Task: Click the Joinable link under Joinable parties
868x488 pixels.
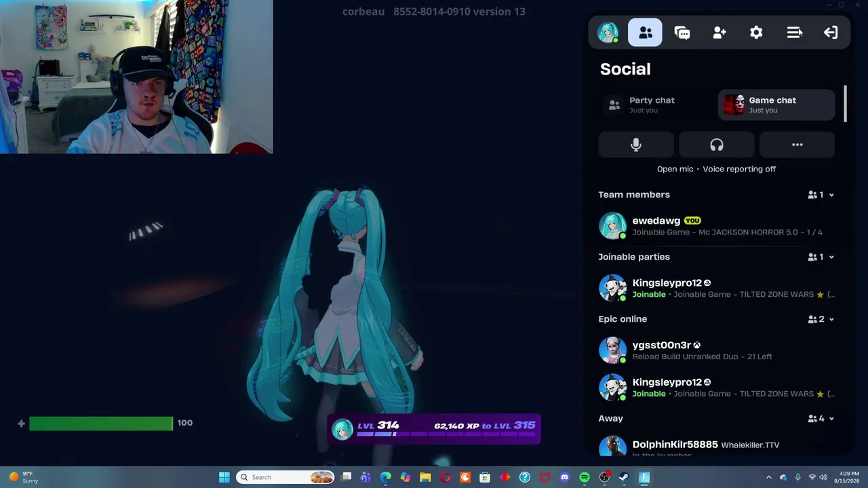Action: 649,295
